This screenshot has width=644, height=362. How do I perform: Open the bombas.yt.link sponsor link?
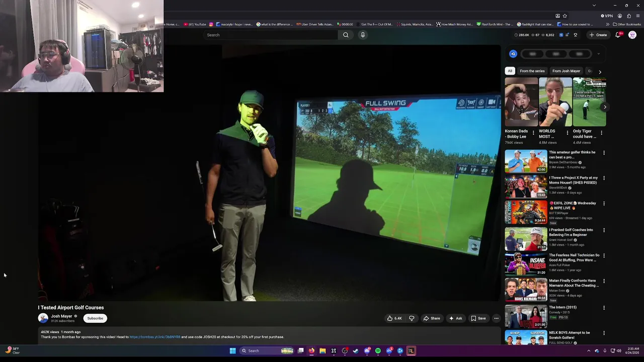point(155,337)
